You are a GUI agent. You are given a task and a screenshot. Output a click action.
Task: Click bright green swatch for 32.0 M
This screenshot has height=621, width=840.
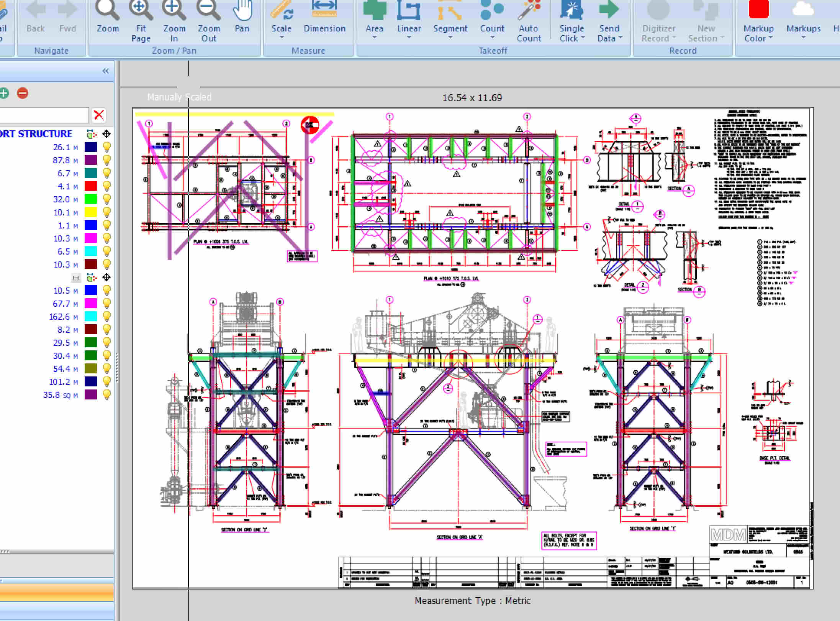coord(91,199)
